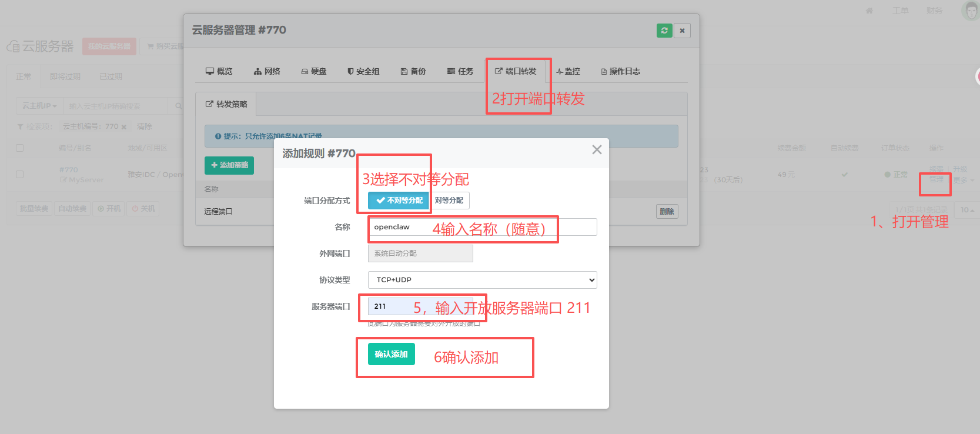Close the 添加规则 #770 dialog
Image resolution: width=980 pixels, height=434 pixels.
click(597, 150)
